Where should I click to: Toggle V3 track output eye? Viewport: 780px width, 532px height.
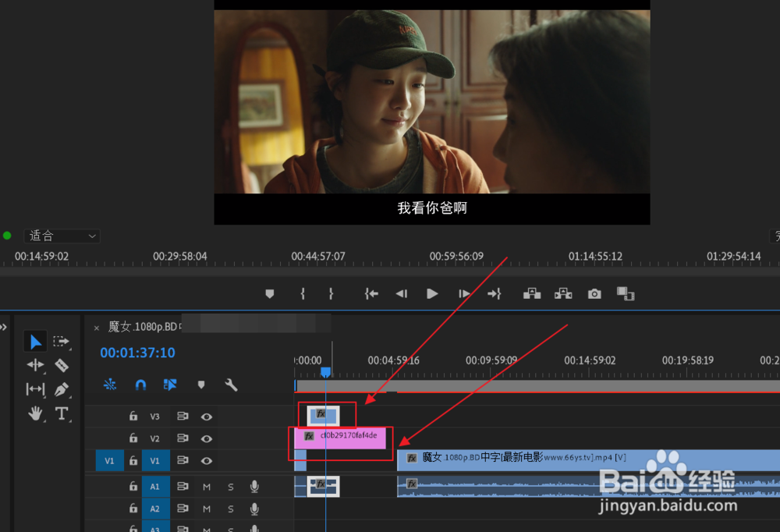click(x=207, y=417)
